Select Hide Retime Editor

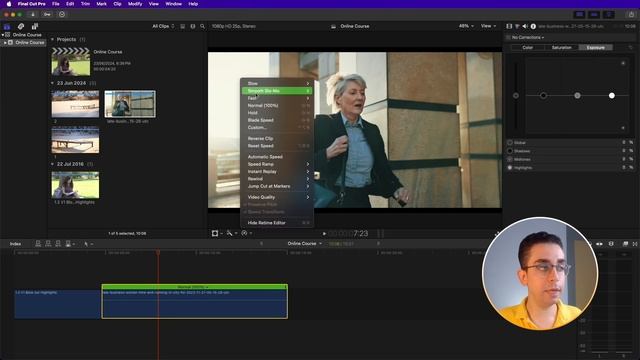[277, 223]
